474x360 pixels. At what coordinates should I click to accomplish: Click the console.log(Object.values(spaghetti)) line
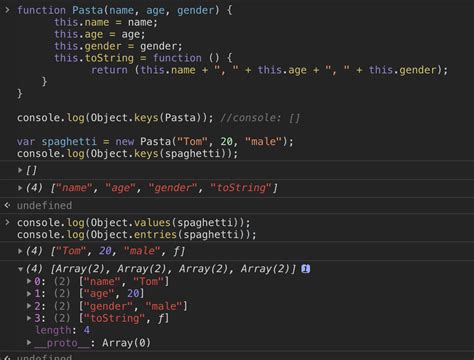coord(133,222)
